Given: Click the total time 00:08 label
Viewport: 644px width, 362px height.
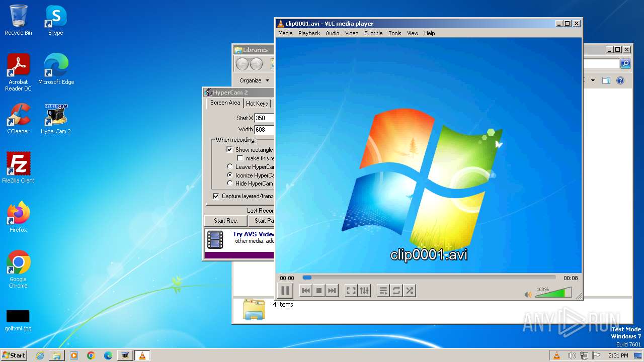Looking at the screenshot, I should (571, 278).
